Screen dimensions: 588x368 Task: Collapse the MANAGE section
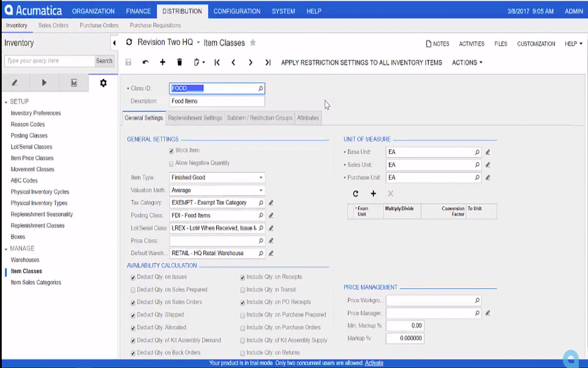6,249
